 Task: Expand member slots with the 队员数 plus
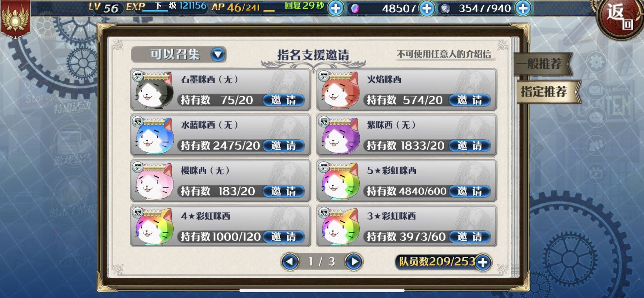[483, 262]
